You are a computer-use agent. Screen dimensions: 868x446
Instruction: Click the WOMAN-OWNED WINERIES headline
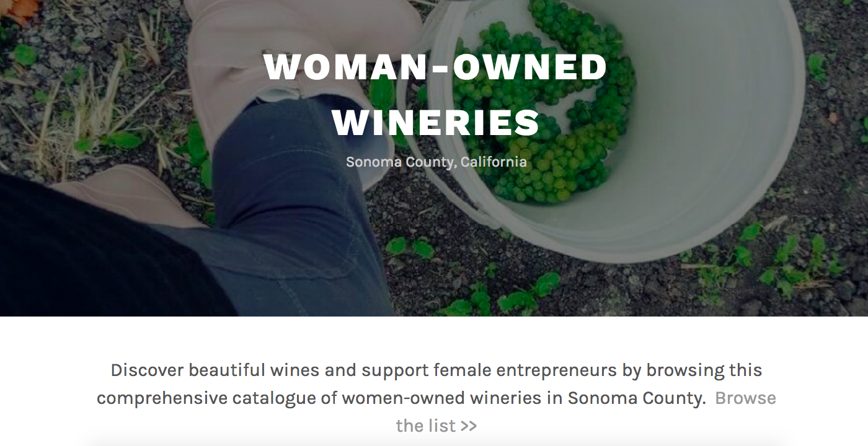pos(435,94)
